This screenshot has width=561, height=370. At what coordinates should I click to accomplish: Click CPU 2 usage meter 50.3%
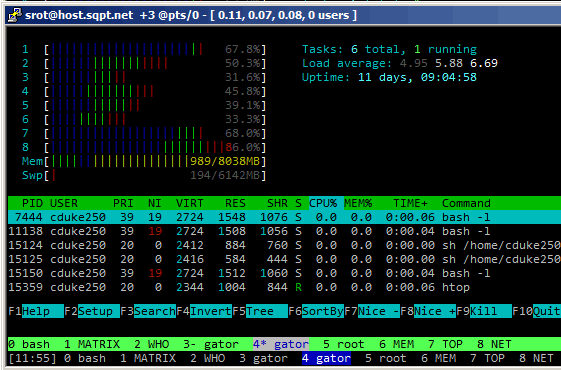tap(144, 63)
